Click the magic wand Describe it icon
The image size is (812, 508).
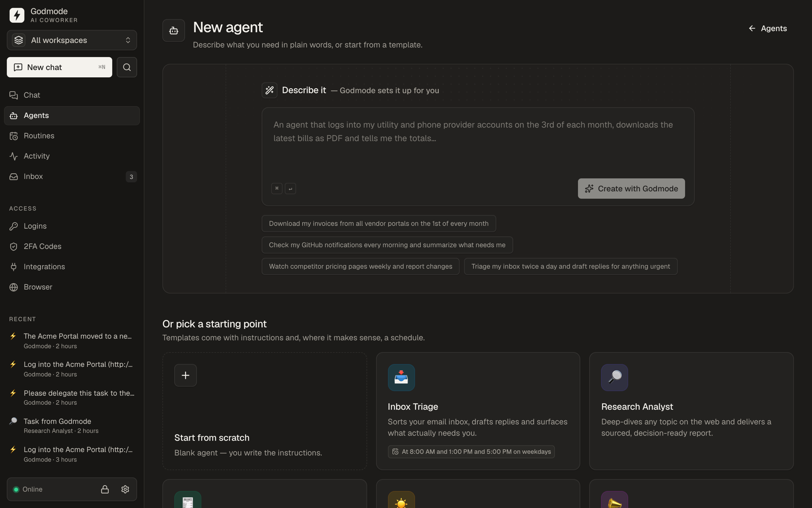pyautogui.click(x=270, y=90)
